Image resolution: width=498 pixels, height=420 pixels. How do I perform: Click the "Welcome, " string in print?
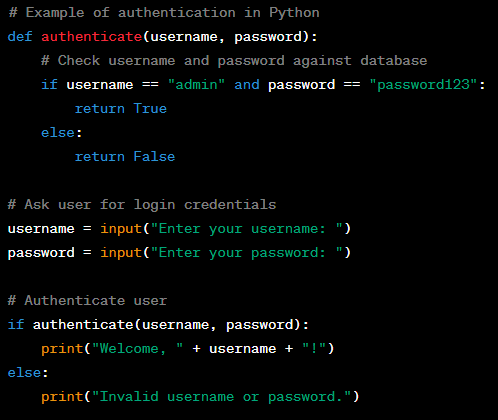(x=138, y=349)
